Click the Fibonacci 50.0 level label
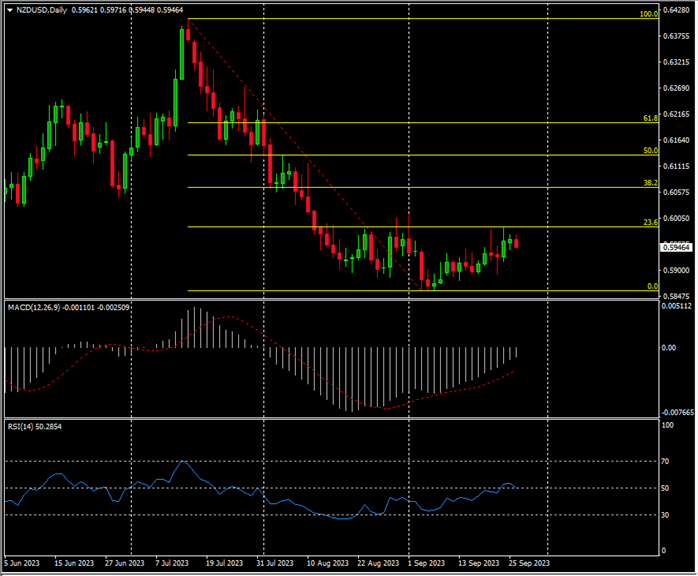 (648, 150)
